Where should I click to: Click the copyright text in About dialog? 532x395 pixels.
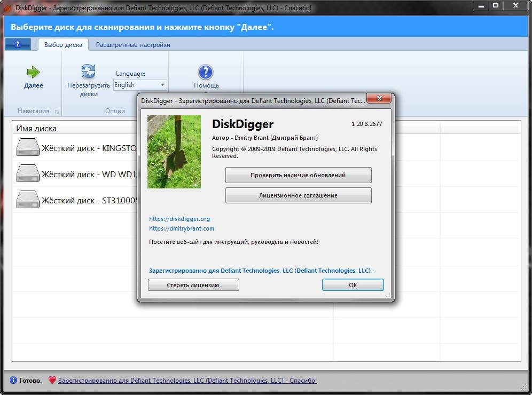(x=294, y=152)
